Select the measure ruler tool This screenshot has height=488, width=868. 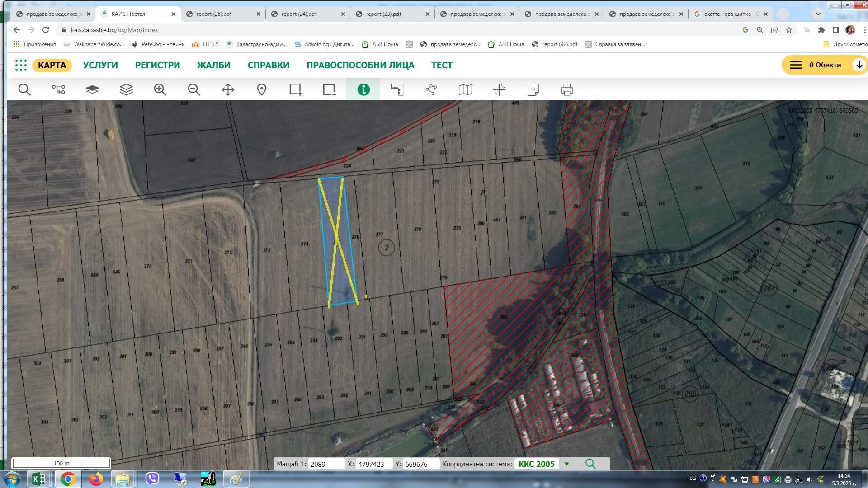coord(397,89)
